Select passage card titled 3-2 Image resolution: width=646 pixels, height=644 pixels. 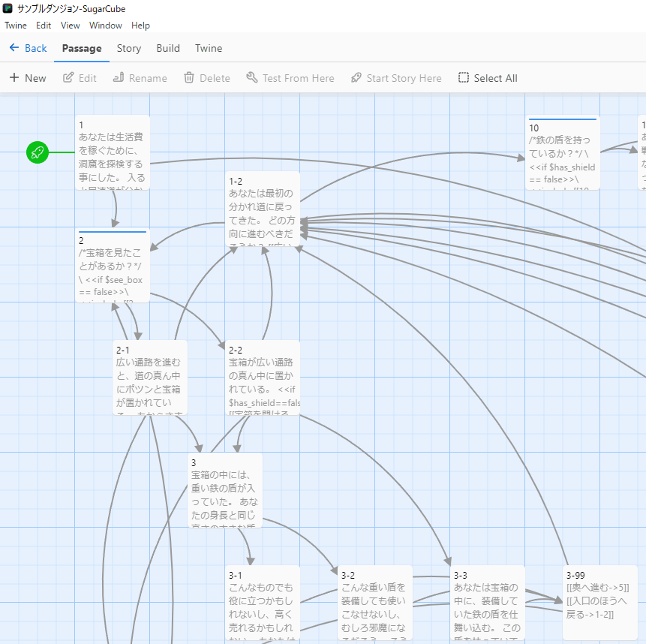tap(375, 603)
